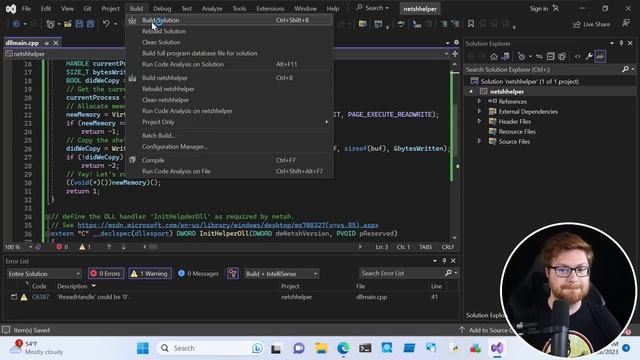Open Solution Explorer window position dropdown

[x=612, y=43]
